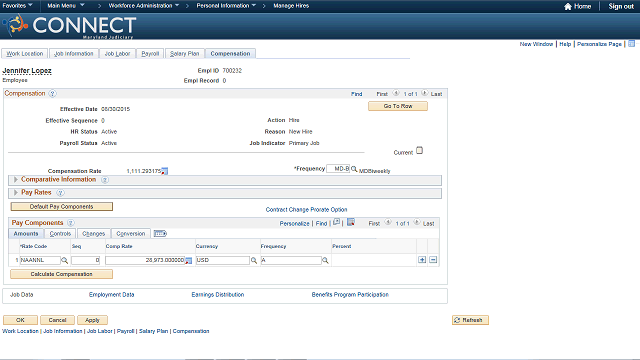
Task: Expand Comparative Information section
Action: (x=16, y=180)
